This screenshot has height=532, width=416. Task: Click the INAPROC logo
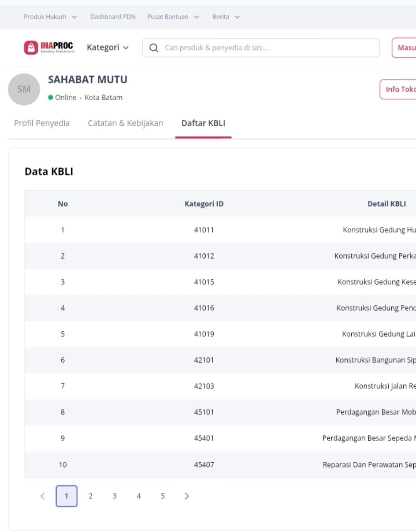(49, 47)
